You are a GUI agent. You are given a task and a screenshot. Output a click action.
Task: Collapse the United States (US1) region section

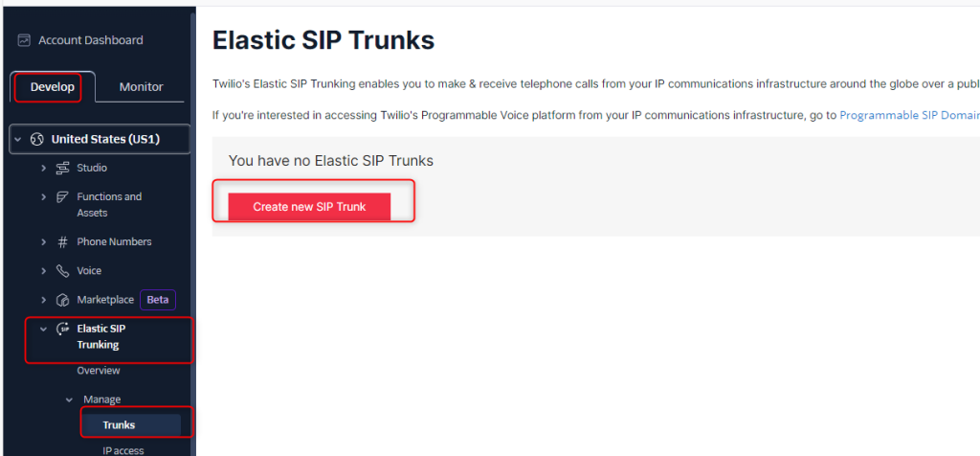[18, 139]
